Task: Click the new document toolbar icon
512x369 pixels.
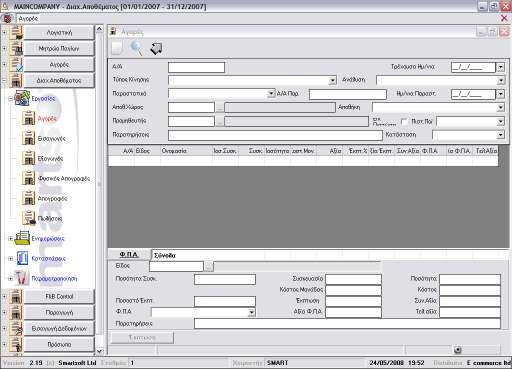Action: coord(117,49)
